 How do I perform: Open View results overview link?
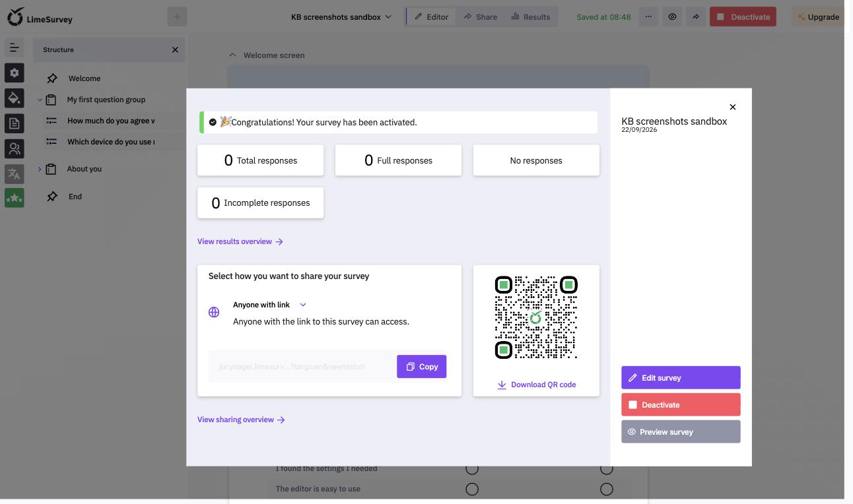click(x=240, y=241)
